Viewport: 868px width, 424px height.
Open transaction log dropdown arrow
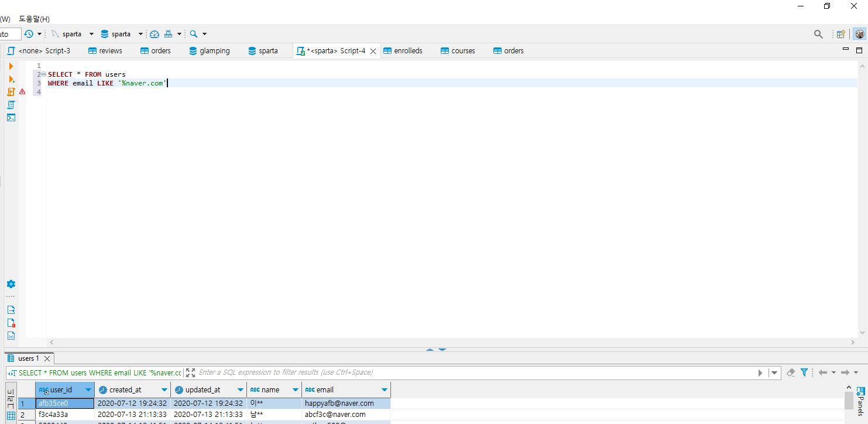pyautogui.click(x=39, y=34)
